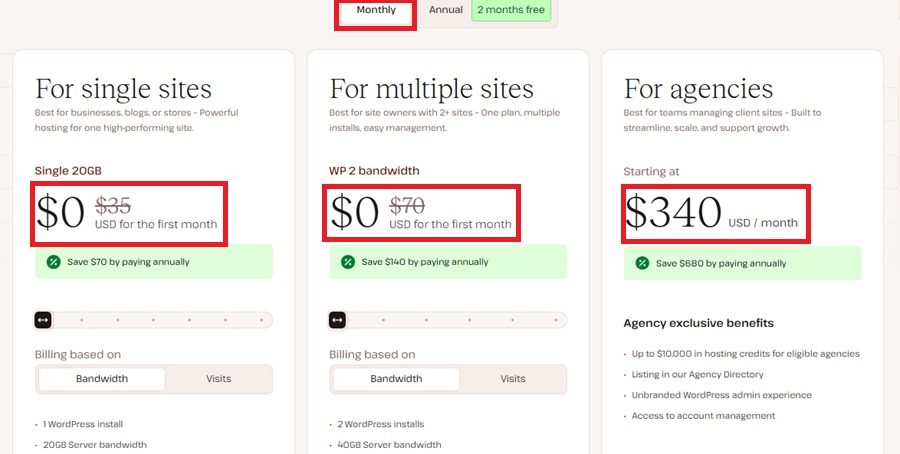900x454 pixels.
Task: Click the $340 agency price
Action: tap(673, 213)
